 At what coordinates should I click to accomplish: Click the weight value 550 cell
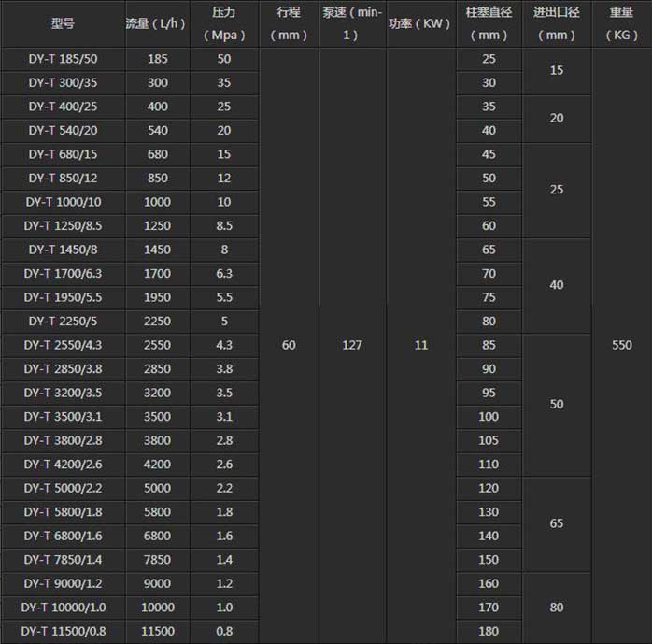(621, 345)
